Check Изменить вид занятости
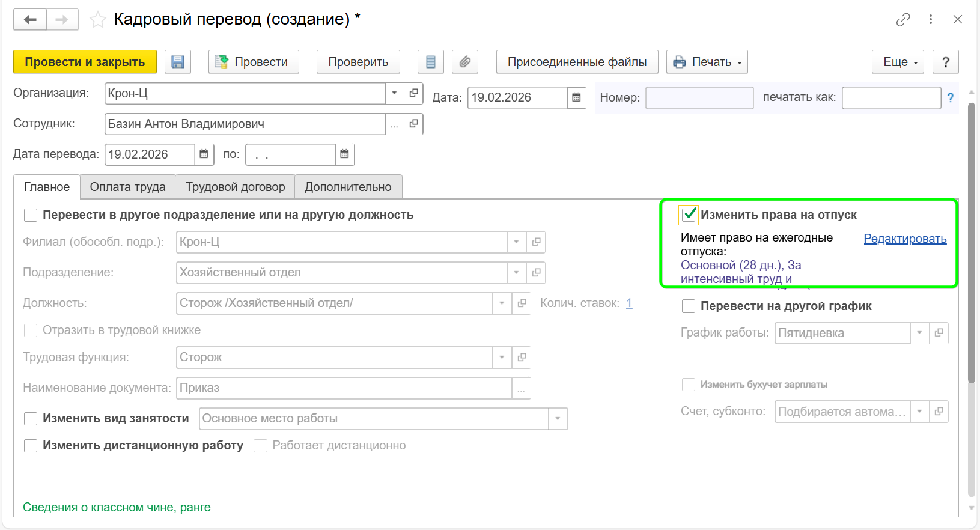 point(31,419)
